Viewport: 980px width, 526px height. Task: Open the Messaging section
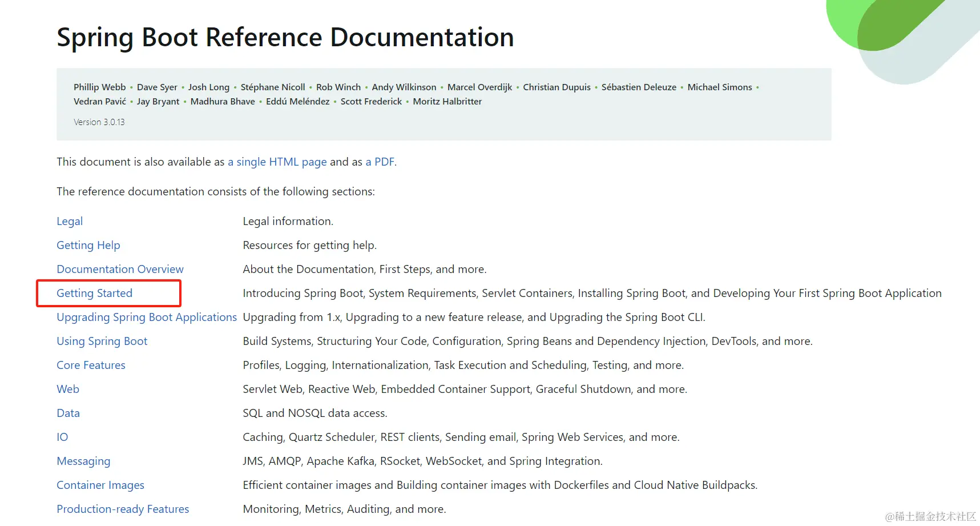coord(83,461)
